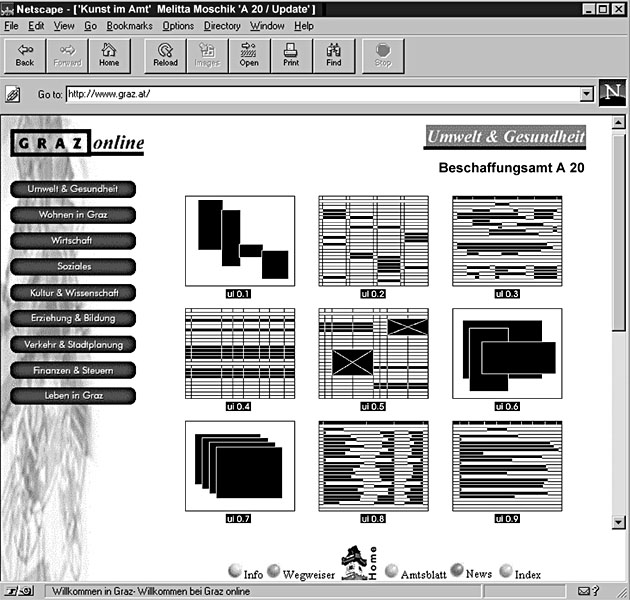Click the Wegweiser footer link
Viewport: 630px width, 600px height.
tap(309, 575)
